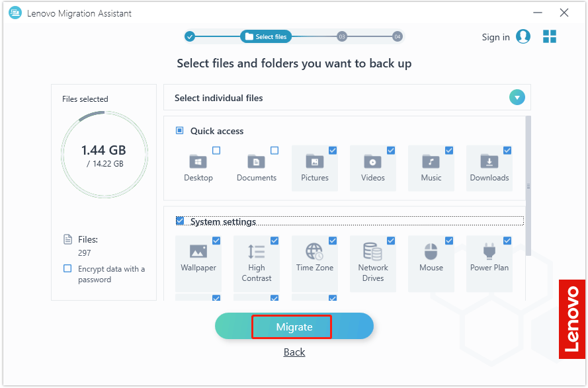Enable the Desktop checkbox
This screenshot has height=388, width=588.
(x=215, y=150)
